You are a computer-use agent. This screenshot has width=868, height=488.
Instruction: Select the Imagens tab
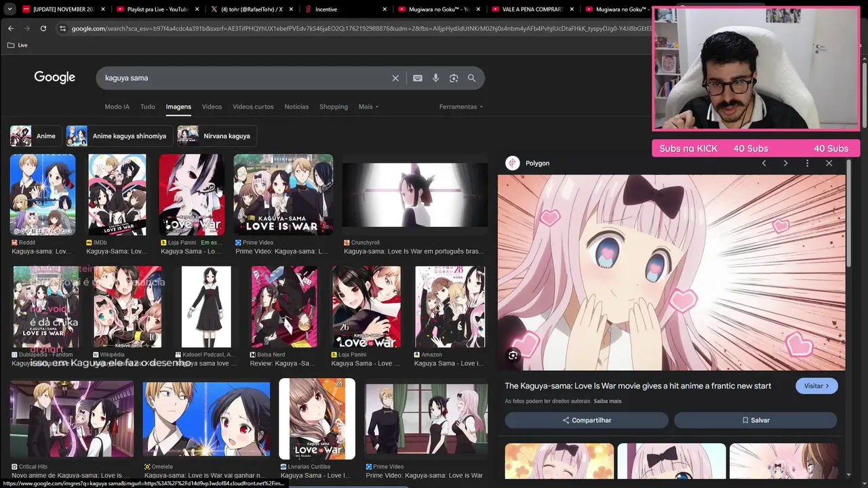(178, 106)
